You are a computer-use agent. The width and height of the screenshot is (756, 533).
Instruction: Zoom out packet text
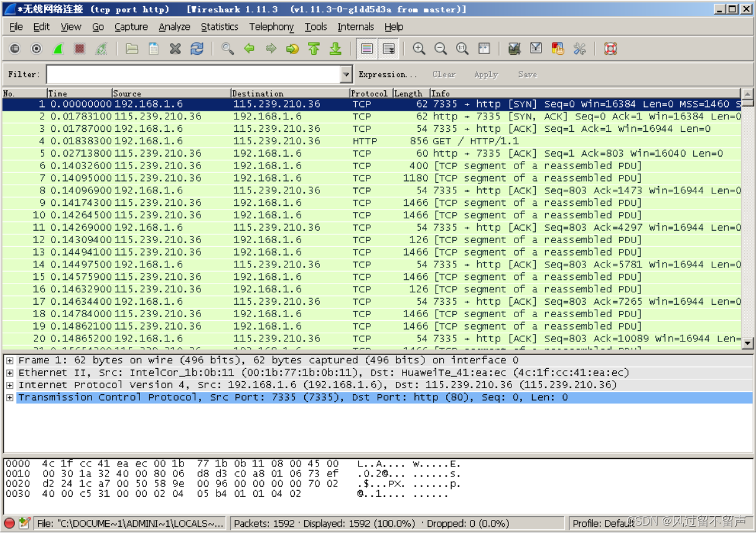point(441,49)
